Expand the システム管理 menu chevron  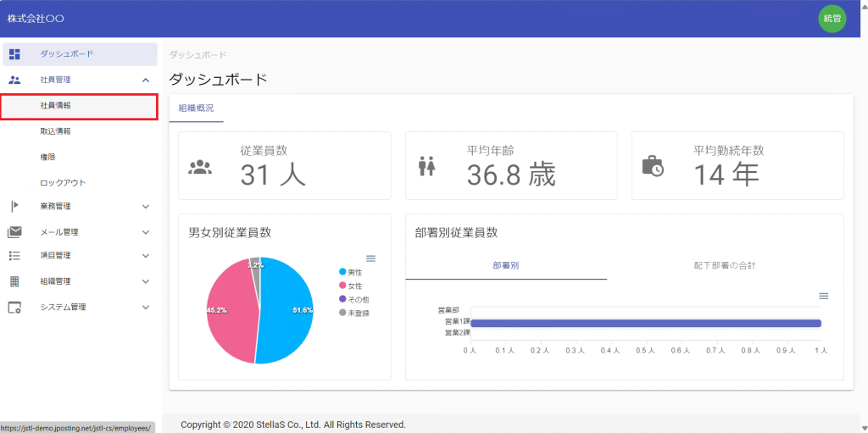pyautogui.click(x=145, y=308)
